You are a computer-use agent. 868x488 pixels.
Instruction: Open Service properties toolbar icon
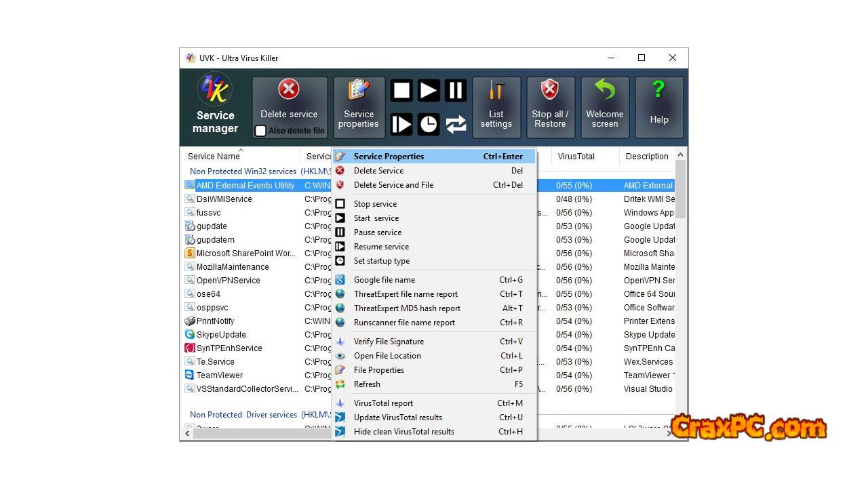[358, 90]
